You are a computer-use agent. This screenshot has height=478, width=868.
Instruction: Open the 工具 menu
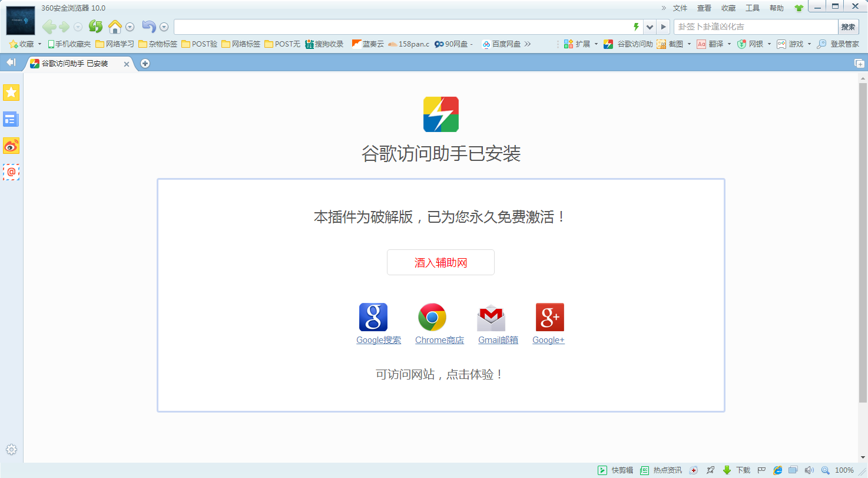(753, 8)
